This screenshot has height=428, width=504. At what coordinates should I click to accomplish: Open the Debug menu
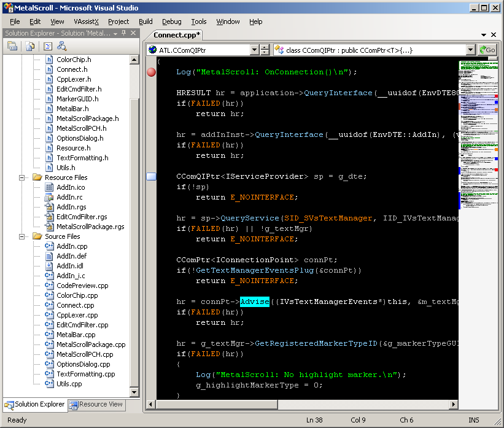point(172,21)
